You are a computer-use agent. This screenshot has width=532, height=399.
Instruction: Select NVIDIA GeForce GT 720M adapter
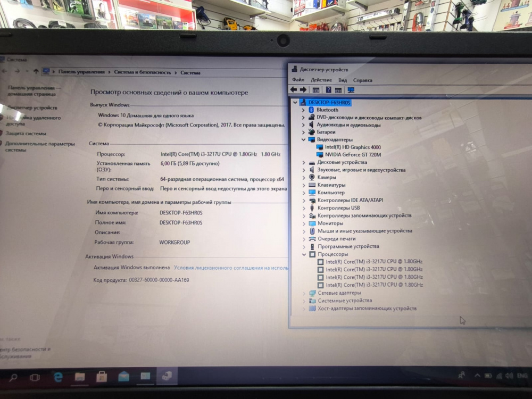click(x=353, y=154)
